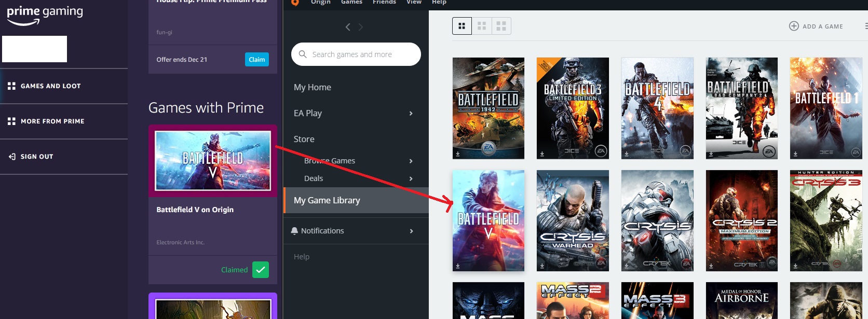Open More from Prime
868x319 pixels.
64,121
